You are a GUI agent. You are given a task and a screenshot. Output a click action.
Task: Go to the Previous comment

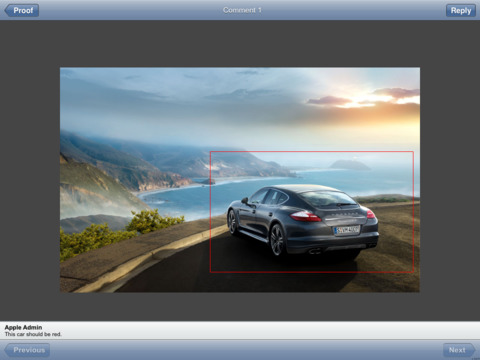pos(27,350)
